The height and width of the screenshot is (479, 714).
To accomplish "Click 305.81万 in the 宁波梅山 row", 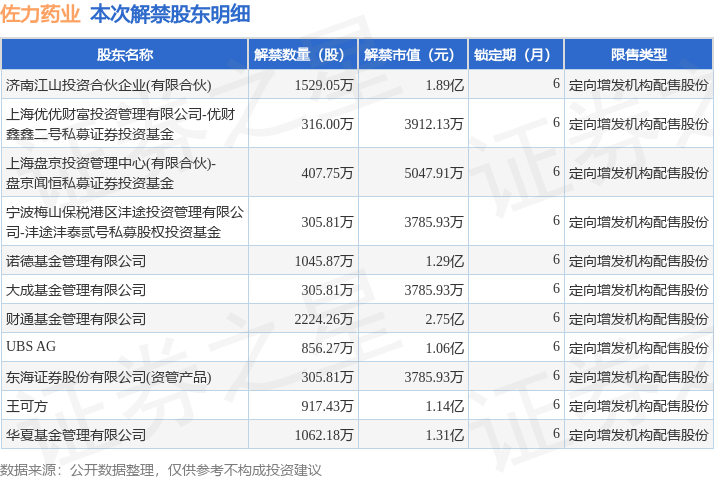I will [x=327, y=222].
